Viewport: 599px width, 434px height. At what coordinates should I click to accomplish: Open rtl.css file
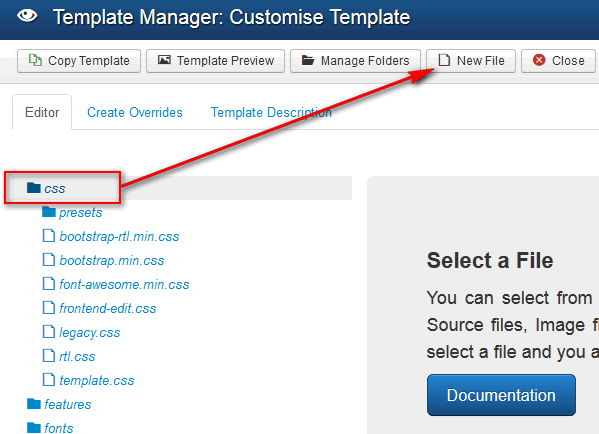[x=77, y=357]
